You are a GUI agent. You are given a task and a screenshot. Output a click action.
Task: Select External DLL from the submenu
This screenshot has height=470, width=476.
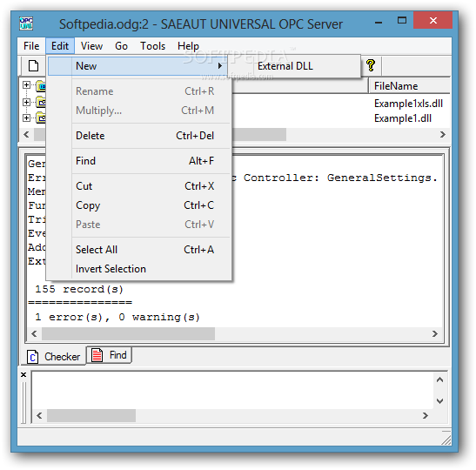click(294, 66)
